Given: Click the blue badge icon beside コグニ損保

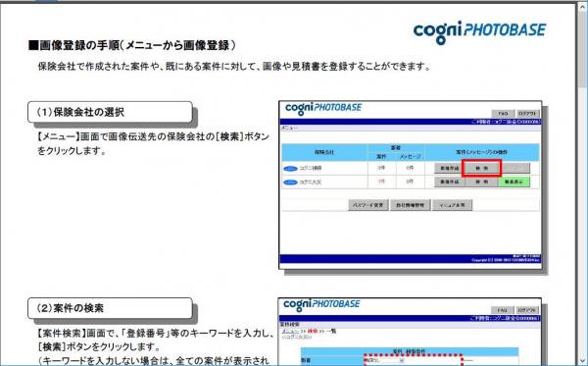Looking at the screenshot, I should [290, 169].
